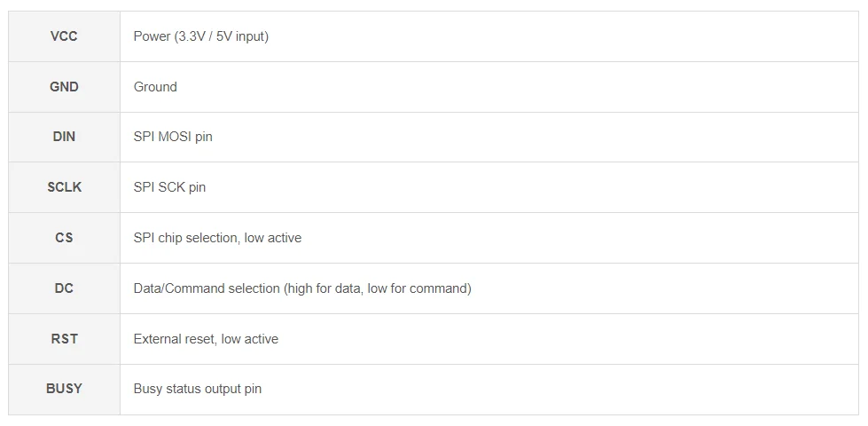
Task: Select the RST pin label
Action: (x=64, y=339)
